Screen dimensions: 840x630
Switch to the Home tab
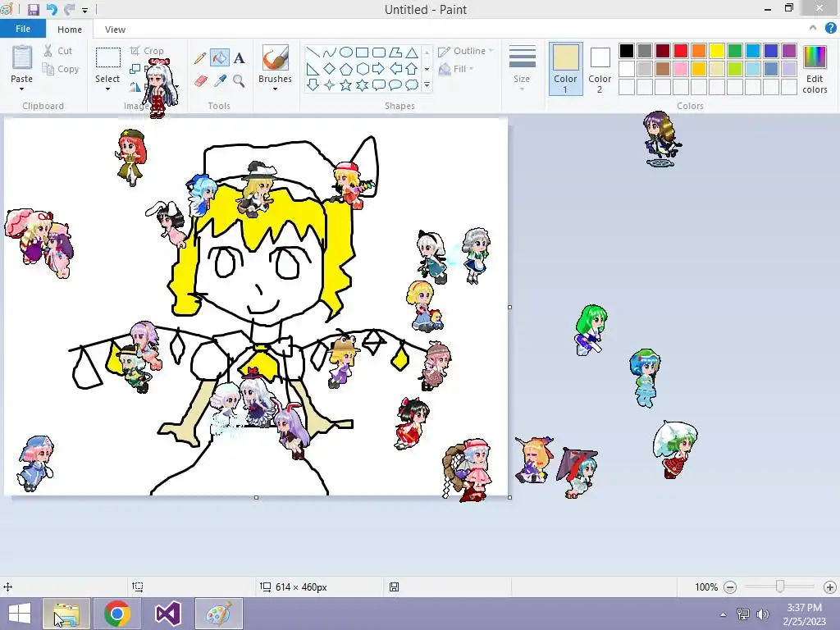click(70, 30)
